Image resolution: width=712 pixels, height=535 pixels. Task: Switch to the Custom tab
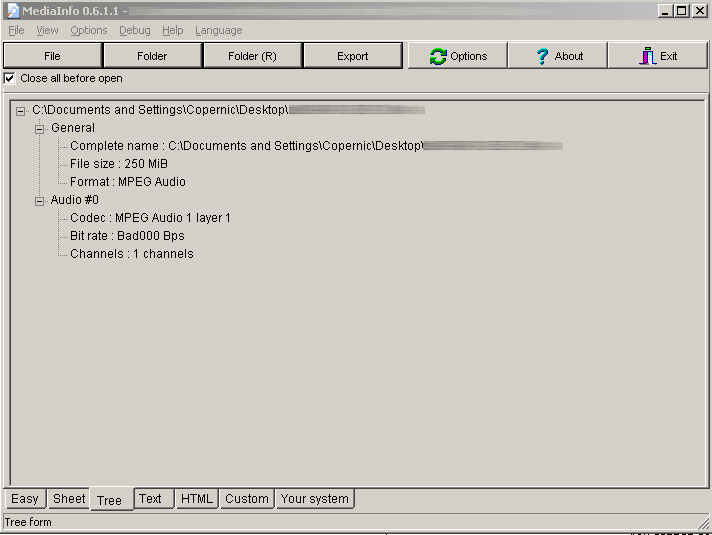[247, 499]
